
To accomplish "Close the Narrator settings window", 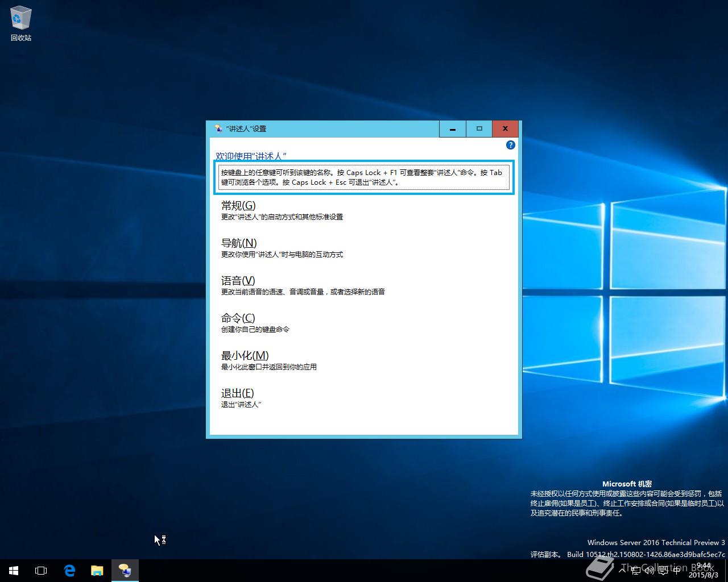I will click(x=505, y=129).
